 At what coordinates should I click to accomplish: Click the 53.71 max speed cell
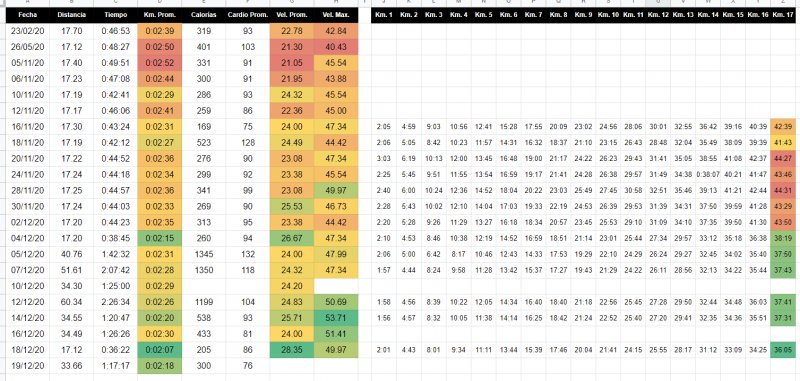(x=336, y=319)
